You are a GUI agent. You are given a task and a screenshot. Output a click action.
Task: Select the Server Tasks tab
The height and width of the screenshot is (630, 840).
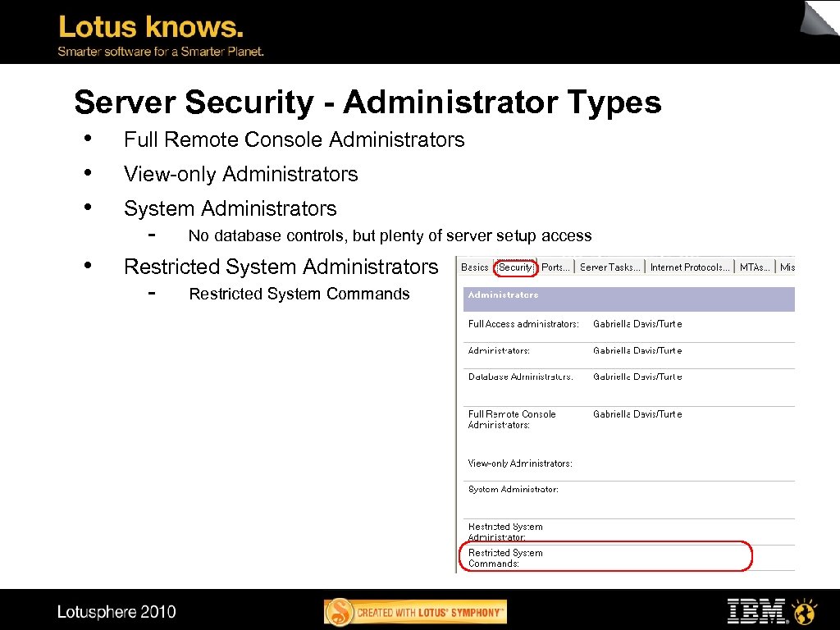[610, 267]
